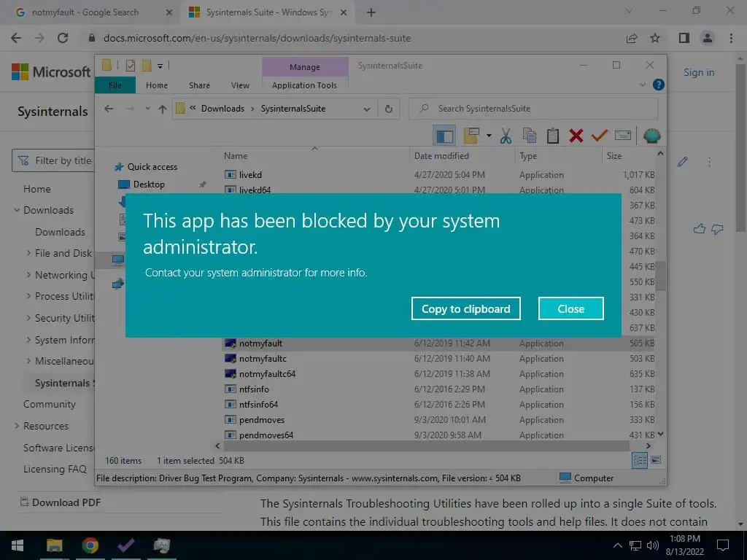
Task: Select the notmyfaultc64 file
Action: (x=267, y=374)
